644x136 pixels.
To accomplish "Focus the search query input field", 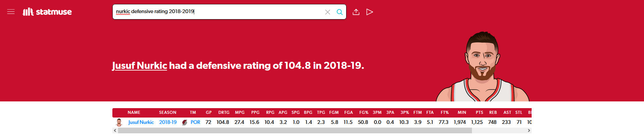I will click(x=218, y=12).
